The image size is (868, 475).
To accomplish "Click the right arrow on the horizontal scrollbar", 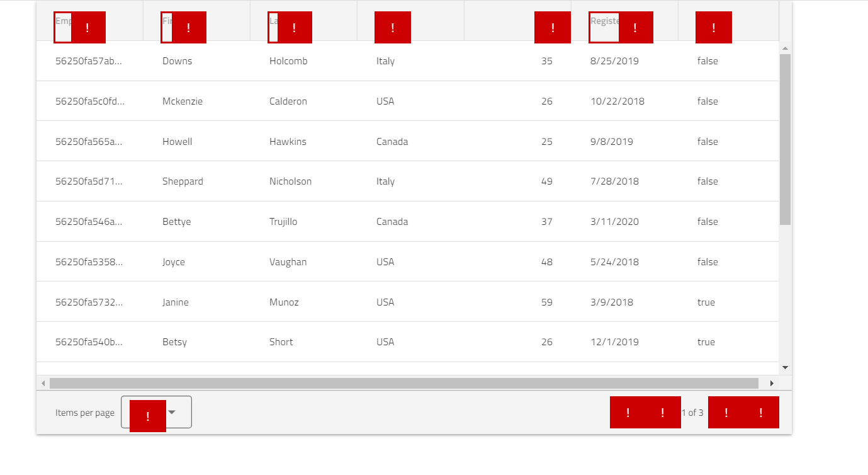I will coord(772,382).
